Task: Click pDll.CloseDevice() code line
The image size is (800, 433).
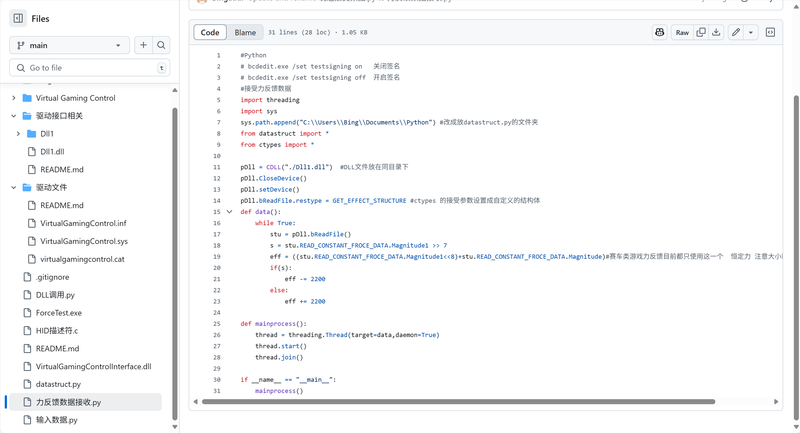Action: coord(273,178)
